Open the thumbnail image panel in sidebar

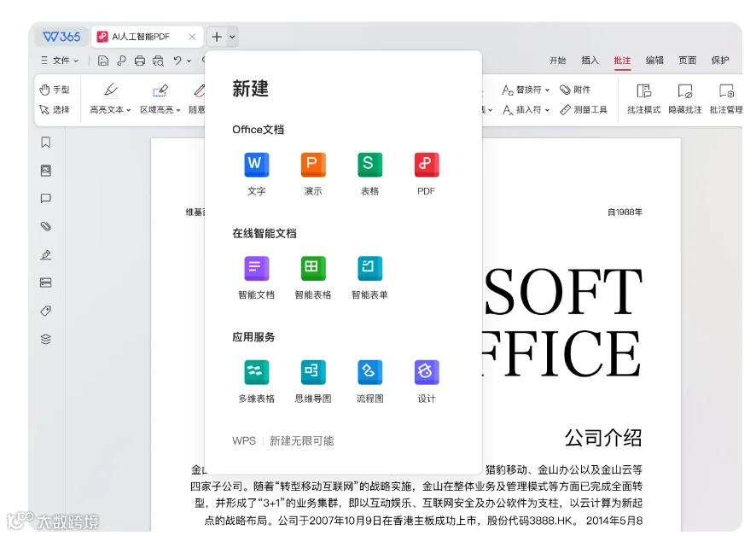46,171
